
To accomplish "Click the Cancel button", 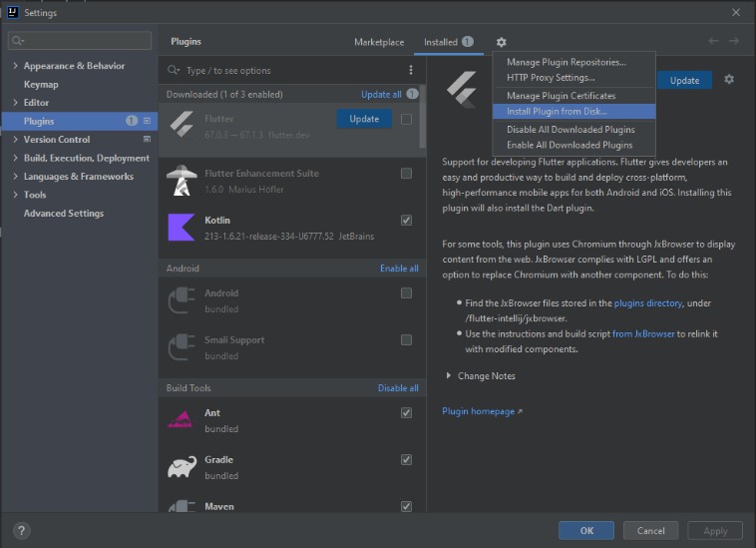I will coord(651,531).
